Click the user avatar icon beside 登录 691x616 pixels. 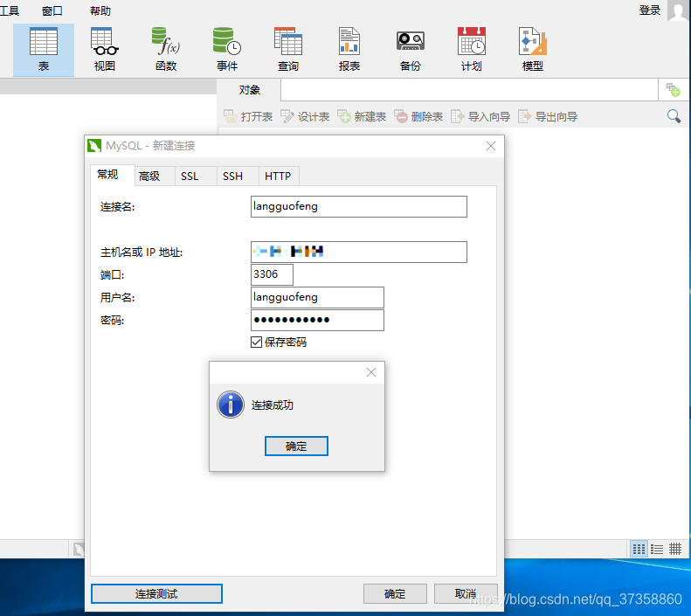coord(678,10)
